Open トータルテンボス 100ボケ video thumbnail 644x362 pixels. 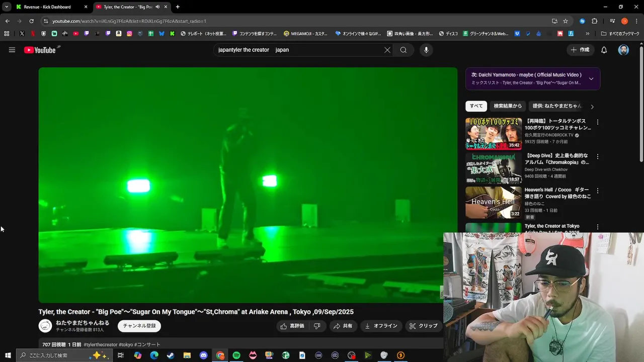(x=494, y=134)
